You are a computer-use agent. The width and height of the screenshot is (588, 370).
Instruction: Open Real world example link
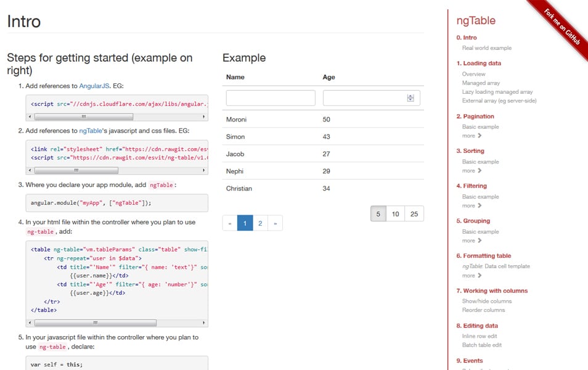[487, 48]
